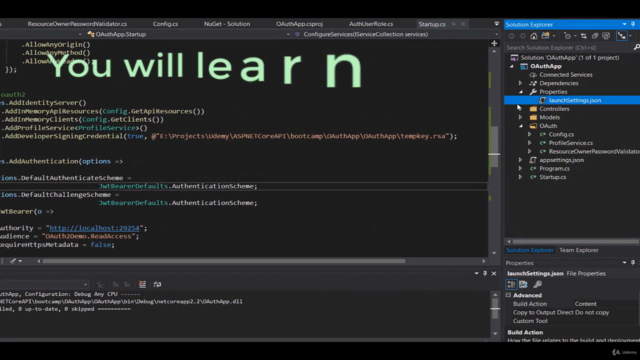Click the Controllers folder icon
This screenshot has height=360, width=640.
533,109
